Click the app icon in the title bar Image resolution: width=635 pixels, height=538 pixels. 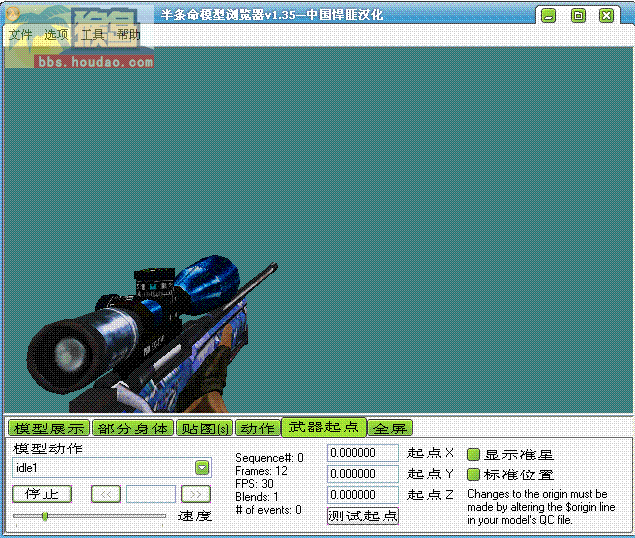(13, 14)
